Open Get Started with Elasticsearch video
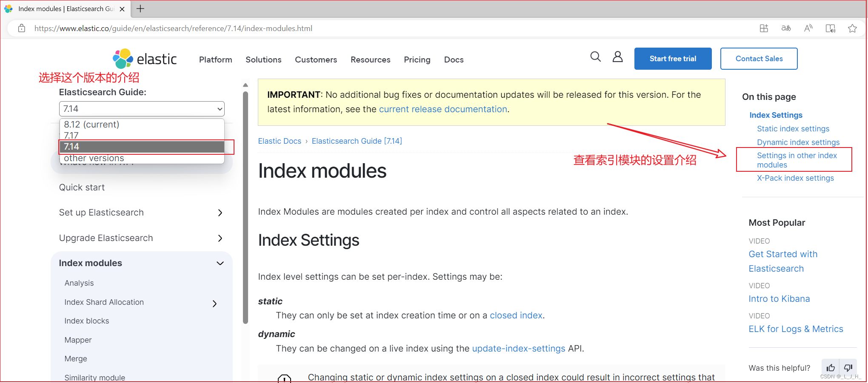The width and height of the screenshot is (868, 383). pos(783,261)
